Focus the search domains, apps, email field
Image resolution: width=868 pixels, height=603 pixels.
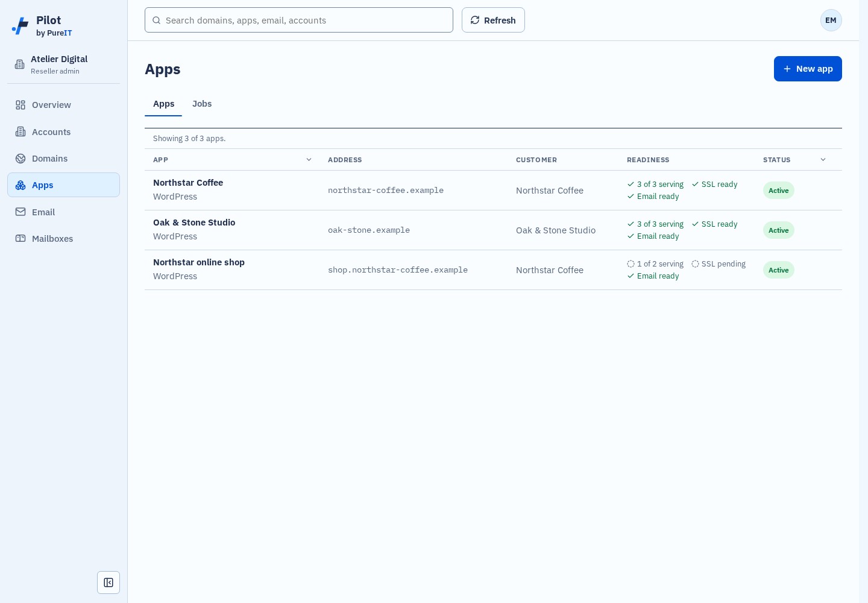coord(299,20)
